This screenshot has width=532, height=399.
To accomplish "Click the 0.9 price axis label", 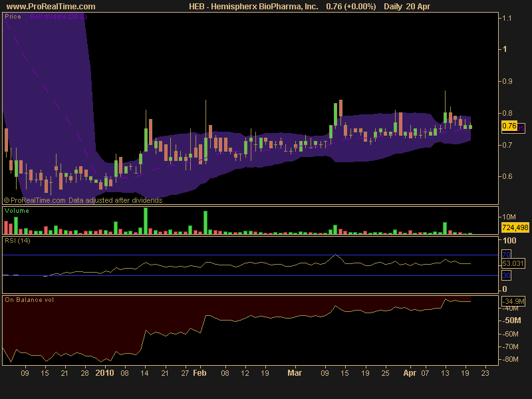I will (x=507, y=81).
